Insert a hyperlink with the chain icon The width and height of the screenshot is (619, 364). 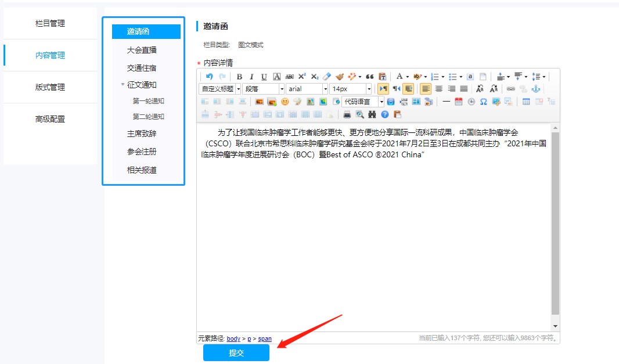[x=511, y=89]
